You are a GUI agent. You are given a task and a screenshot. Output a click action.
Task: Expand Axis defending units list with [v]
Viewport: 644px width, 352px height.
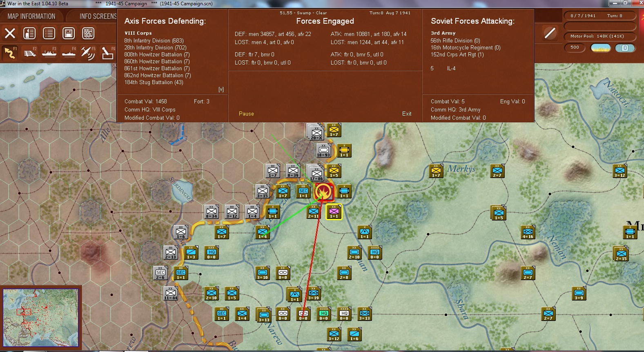221,89
